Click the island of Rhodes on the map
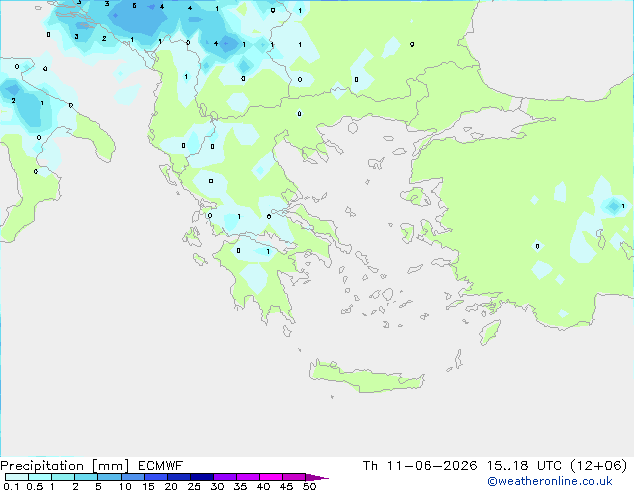The height and width of the screenshot is (490, 634). click(x=490, y=332)
